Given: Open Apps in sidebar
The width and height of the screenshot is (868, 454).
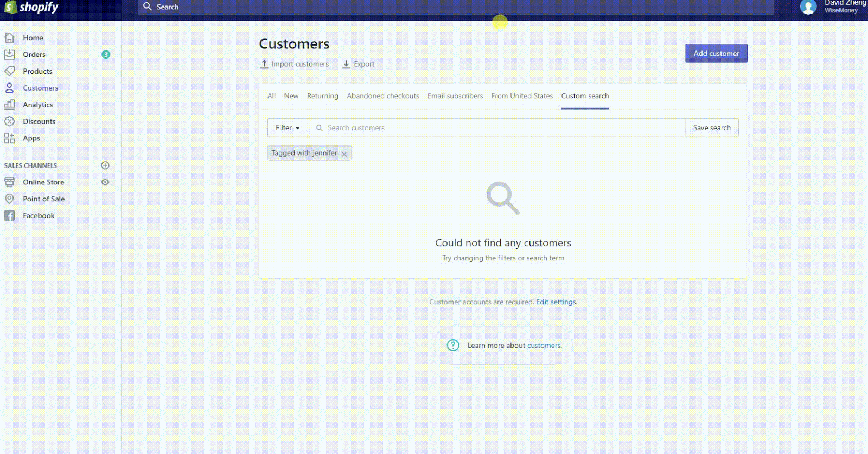Looking at the screenshot, I should pos(31,139).
